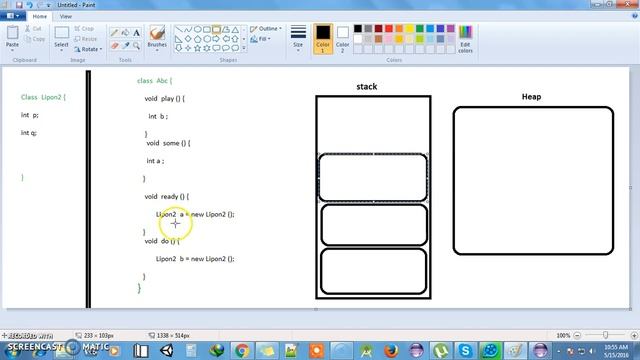
Task: Click the Crop button
Action: [84, 29]
